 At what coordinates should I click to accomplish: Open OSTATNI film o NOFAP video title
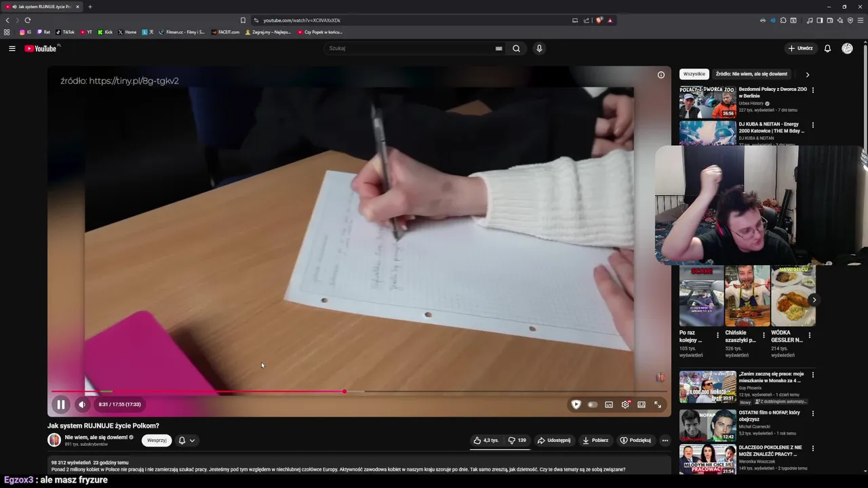[770, 415]
